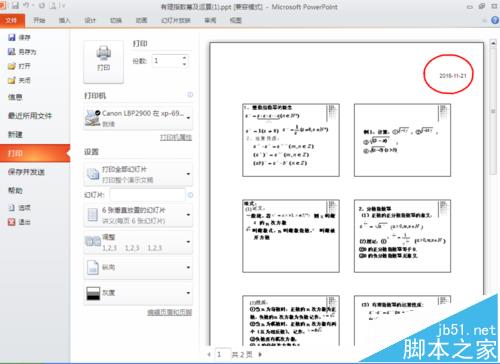Click Open in the backstage menu
Image resolution: width=500 pixels, height=364 pixels.
(19, 66)
